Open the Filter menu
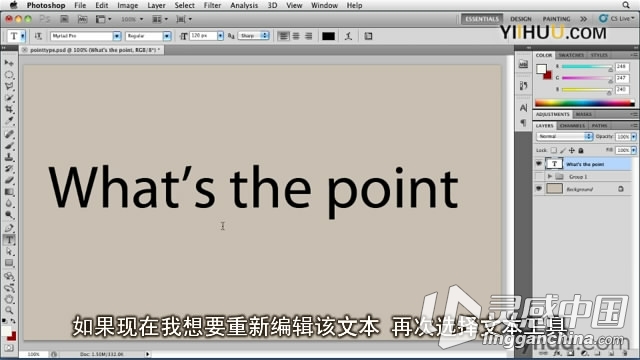The image size is (640, 360). [x=212, y=5]
